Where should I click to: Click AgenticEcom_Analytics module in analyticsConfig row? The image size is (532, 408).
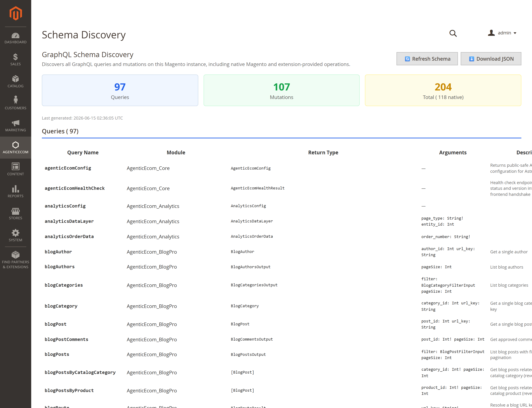pyautogui.click(x=153, y=206)
